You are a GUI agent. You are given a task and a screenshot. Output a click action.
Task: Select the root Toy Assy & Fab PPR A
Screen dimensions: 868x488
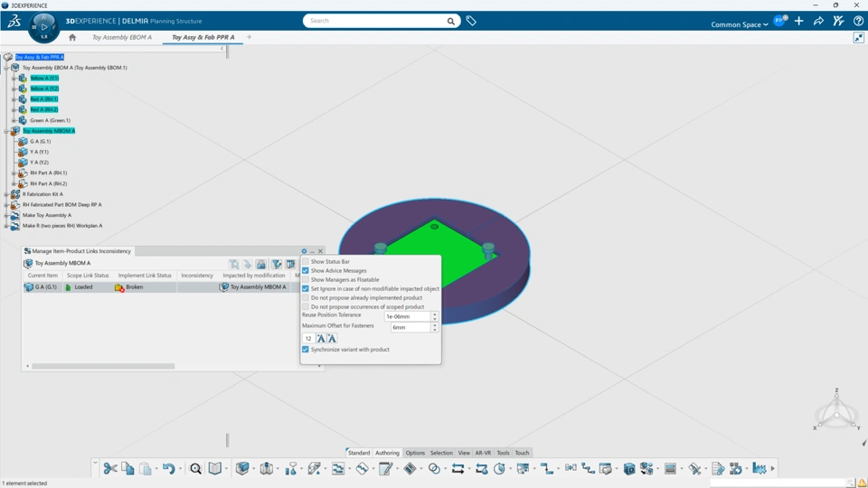pyautogui.click(x=39, y=57)
